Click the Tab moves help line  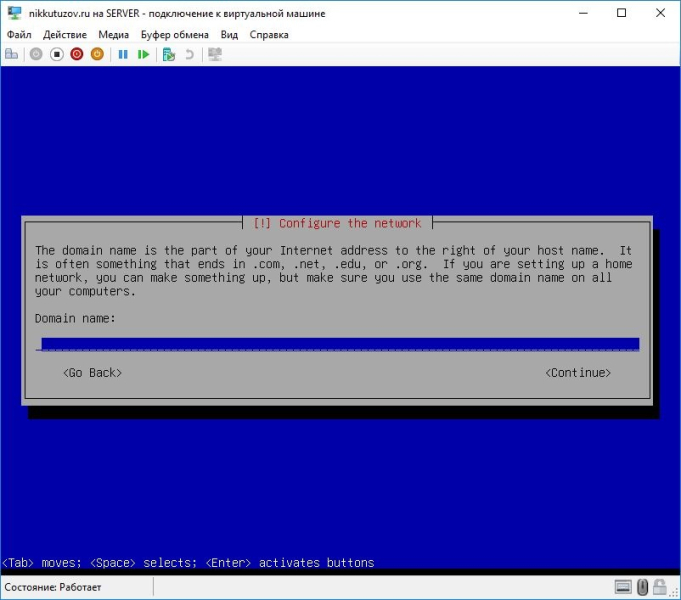(x=188, y=563)
